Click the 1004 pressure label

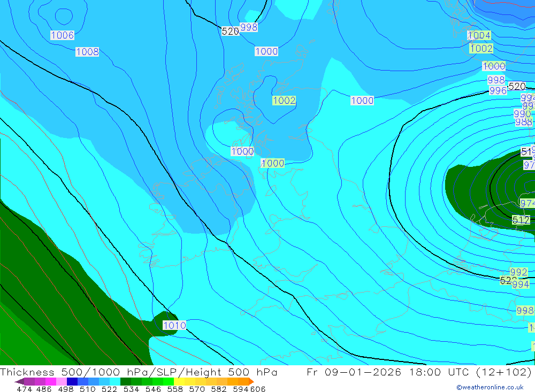pos(479,35)
